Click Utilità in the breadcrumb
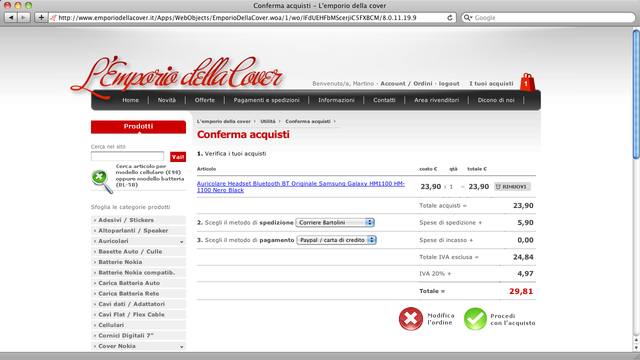The height and width of the screenshot is (360, 640). [268, 121]
